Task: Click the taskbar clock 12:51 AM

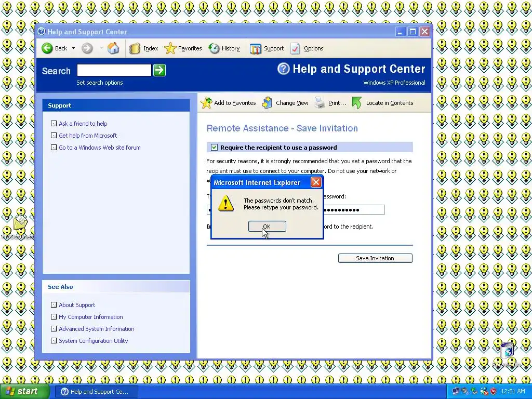Action: pyautogui.click(x=513, y=391)
